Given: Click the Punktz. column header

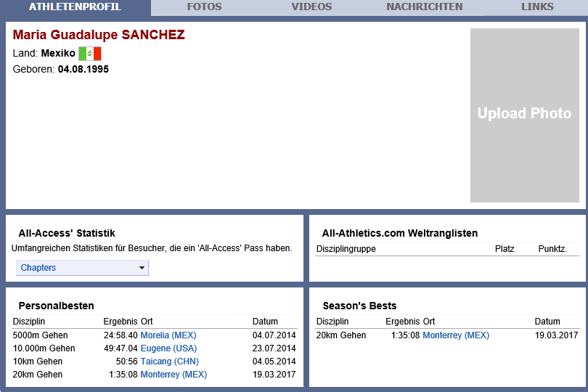Looking at the screenshot, I should pyautogui.click(x=552, y=249).
